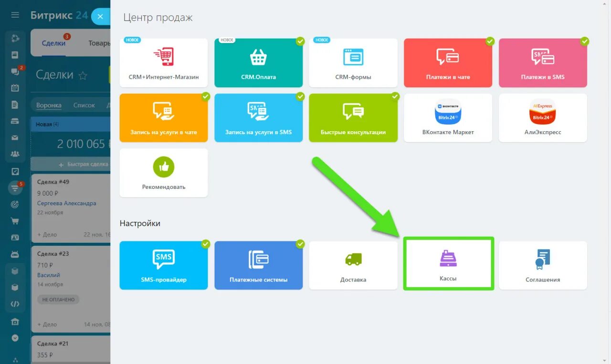Switch to the Товары tab

point(99,43)
